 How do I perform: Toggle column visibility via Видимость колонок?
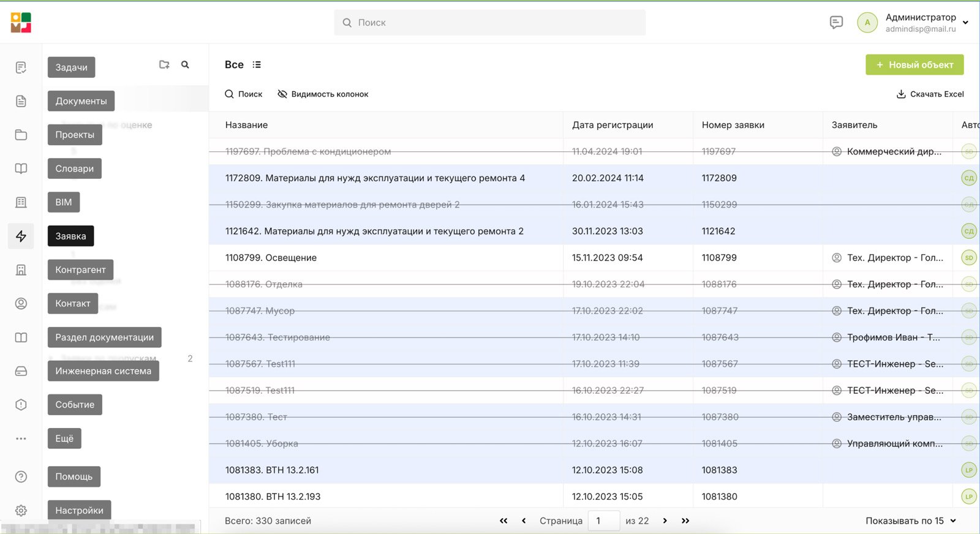[323, 94]
